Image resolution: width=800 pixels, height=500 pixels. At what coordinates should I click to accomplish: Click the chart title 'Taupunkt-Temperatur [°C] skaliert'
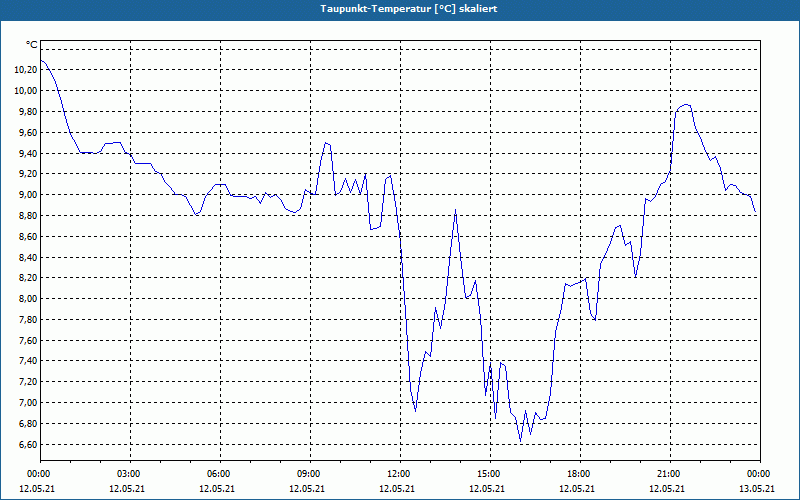[x=409, y=9]
